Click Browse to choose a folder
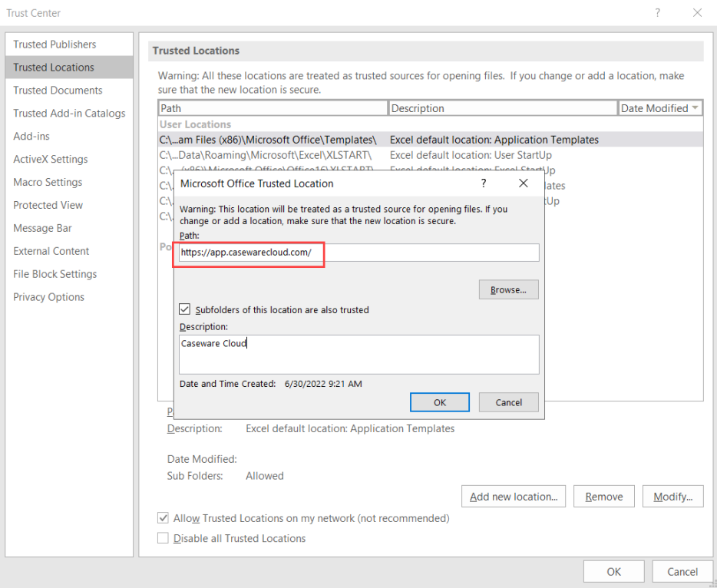717x588 pixels. (508, 289)
